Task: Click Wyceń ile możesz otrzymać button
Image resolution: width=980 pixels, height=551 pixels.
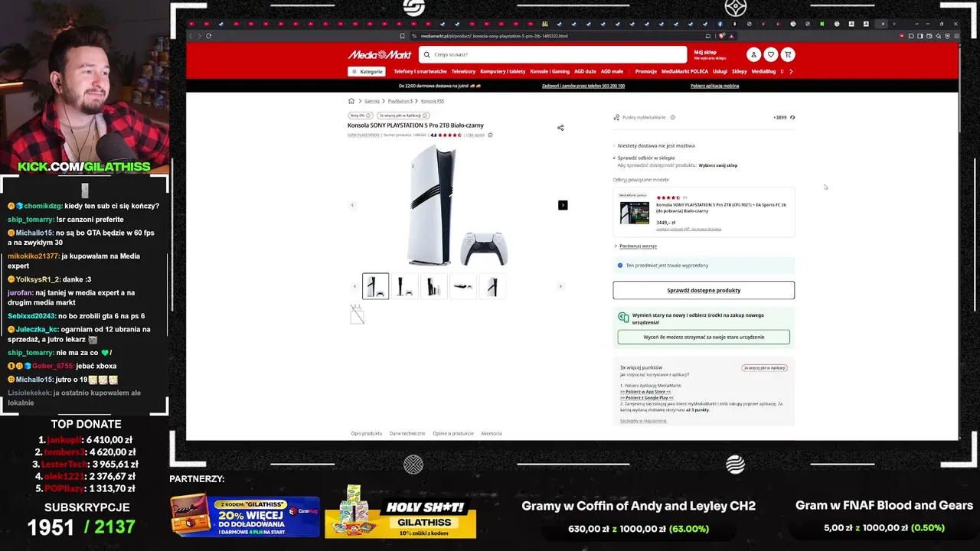Action: tap(704, 337)
